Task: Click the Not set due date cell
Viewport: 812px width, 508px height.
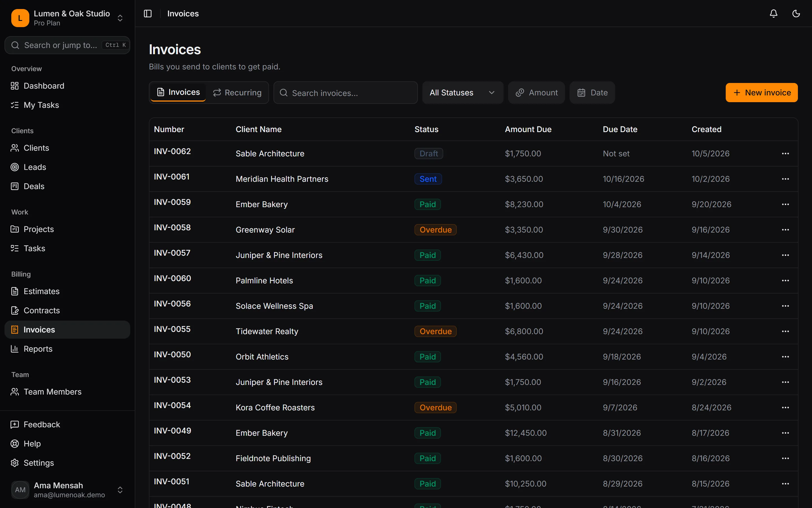Action: [x=616, y=154]
